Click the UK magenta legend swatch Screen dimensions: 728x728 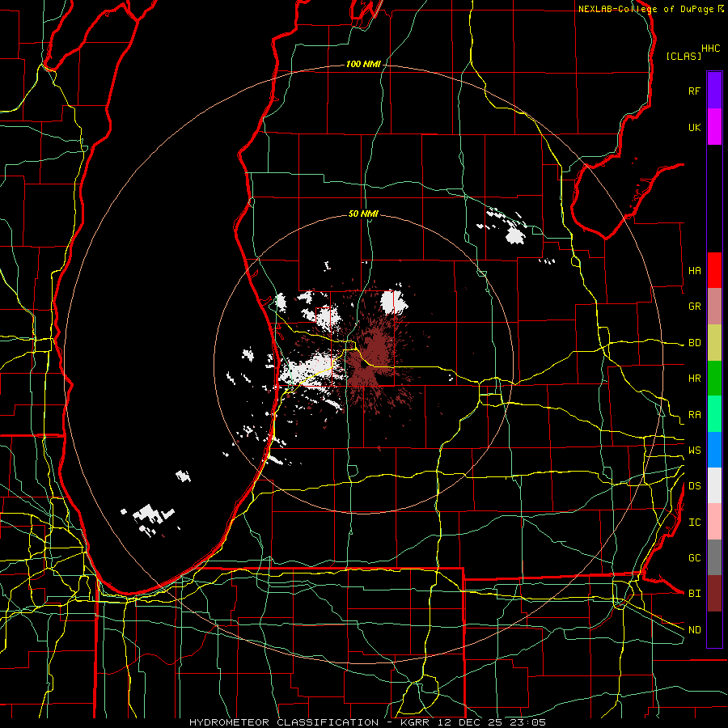click(x=714, y=127)
